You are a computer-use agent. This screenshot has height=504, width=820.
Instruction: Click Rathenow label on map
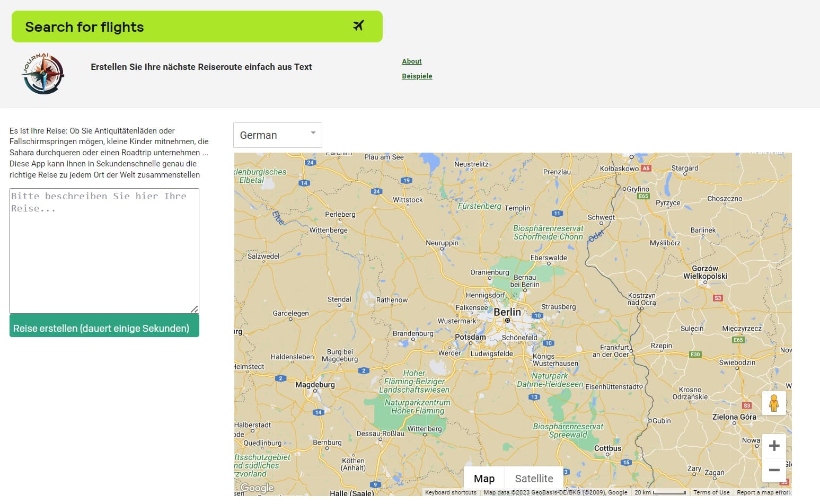(392, 300)
